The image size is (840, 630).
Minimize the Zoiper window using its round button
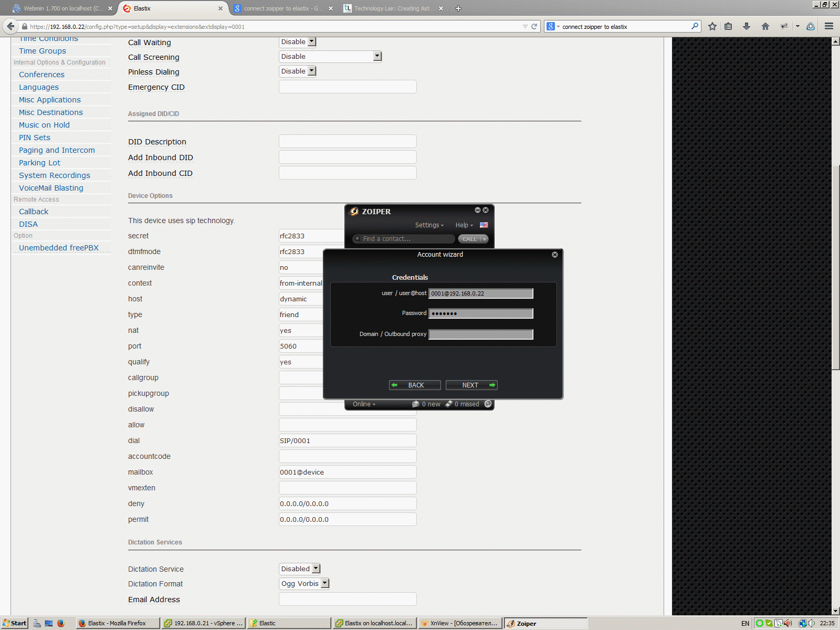click(x=478, y=210)
